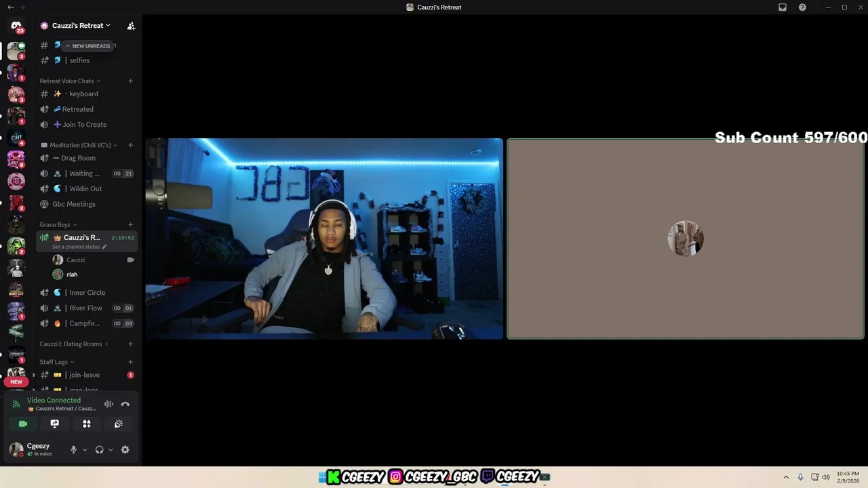868x488 pixels.
Task: Click the red NEW mentions indicator
Action: pos(16,382)
